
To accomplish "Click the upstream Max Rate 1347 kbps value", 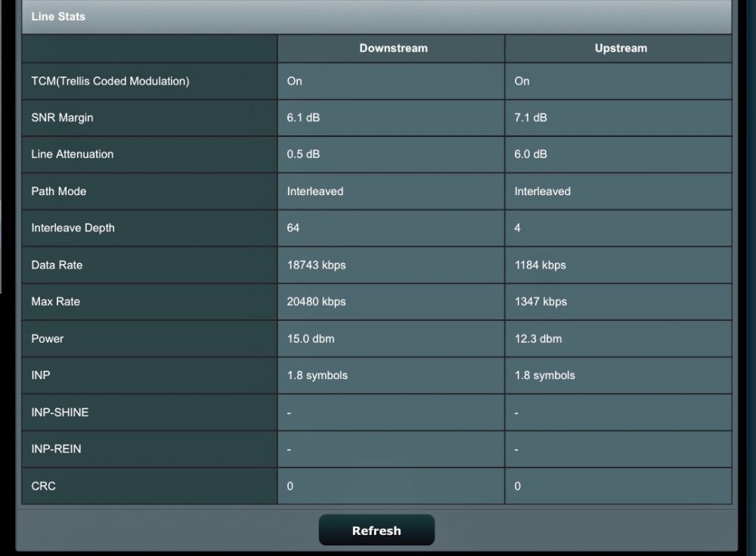I will 541,302.
